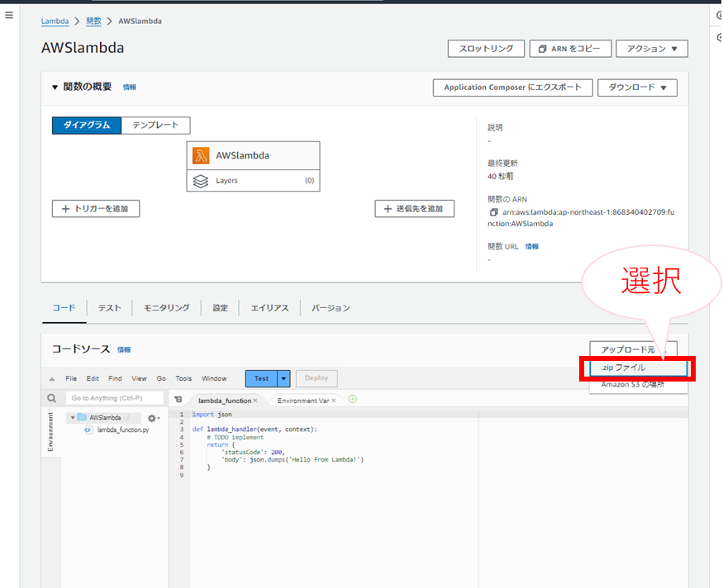The height and width of the screenshot is (588, 723).
Task: Switch to the テンプレート view
Action: 155,126
